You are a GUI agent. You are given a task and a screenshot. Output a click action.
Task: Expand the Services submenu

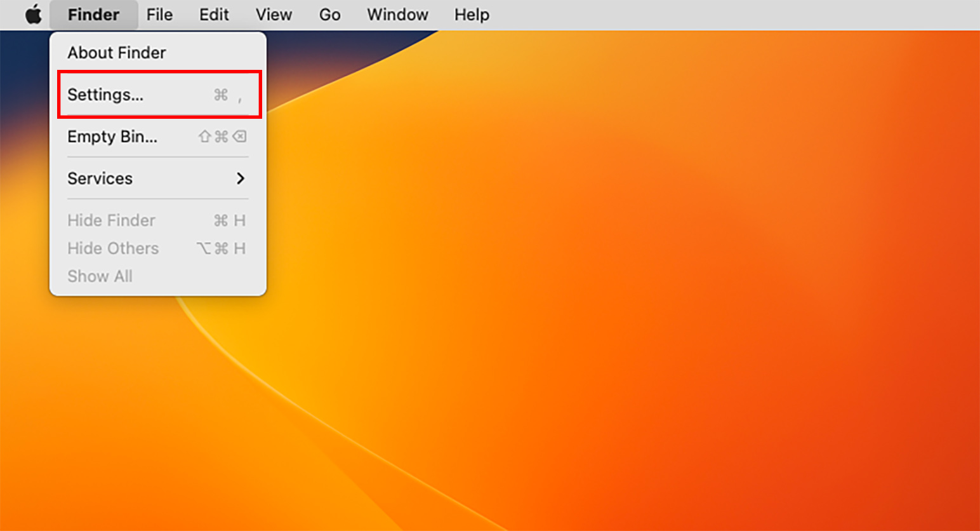pyautogui.click(x=158, y=178)
